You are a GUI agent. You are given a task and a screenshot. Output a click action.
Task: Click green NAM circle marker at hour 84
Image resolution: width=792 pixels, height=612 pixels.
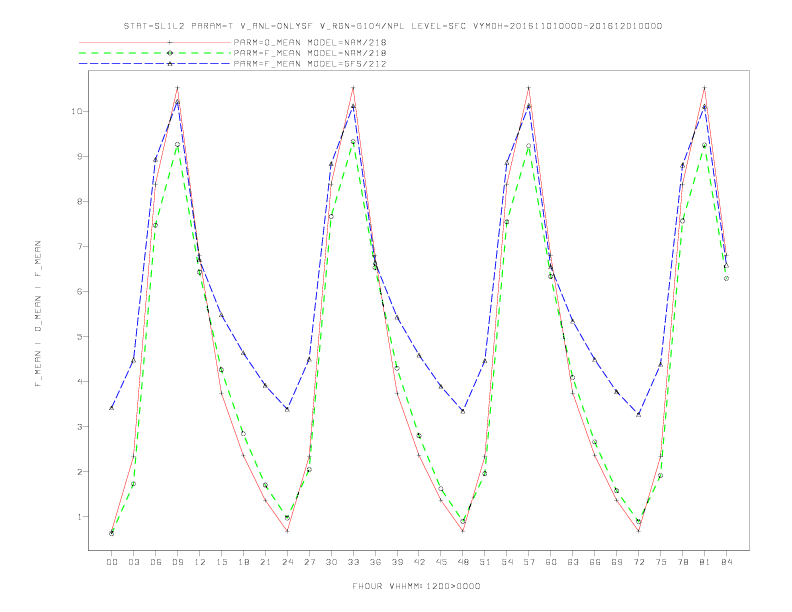tap(727, 278)
